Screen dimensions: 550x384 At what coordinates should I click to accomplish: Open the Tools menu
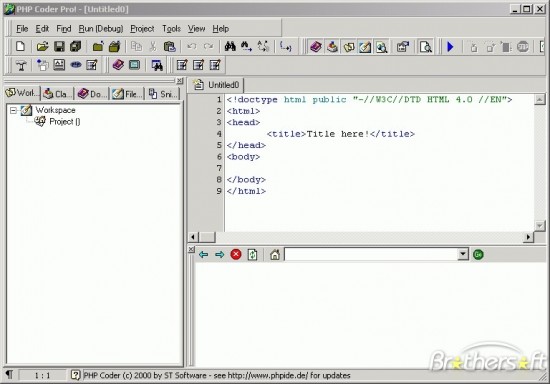(x=171, y=29)
